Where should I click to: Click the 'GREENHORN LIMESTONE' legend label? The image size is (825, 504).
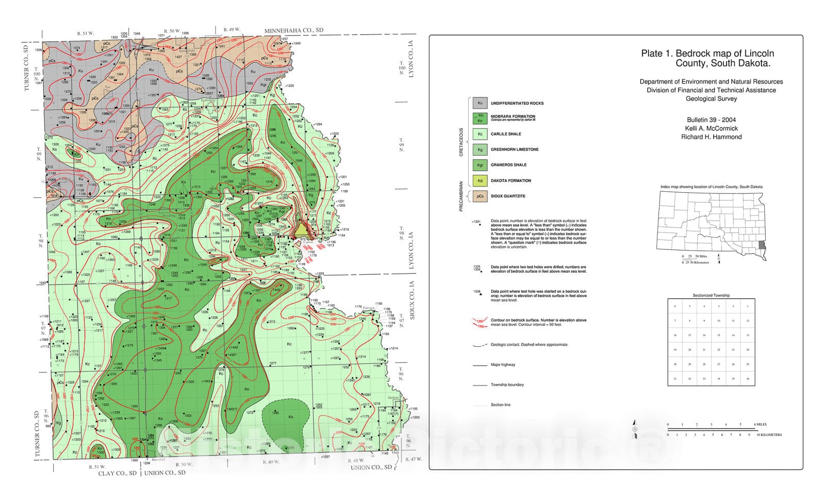point(515,149)
